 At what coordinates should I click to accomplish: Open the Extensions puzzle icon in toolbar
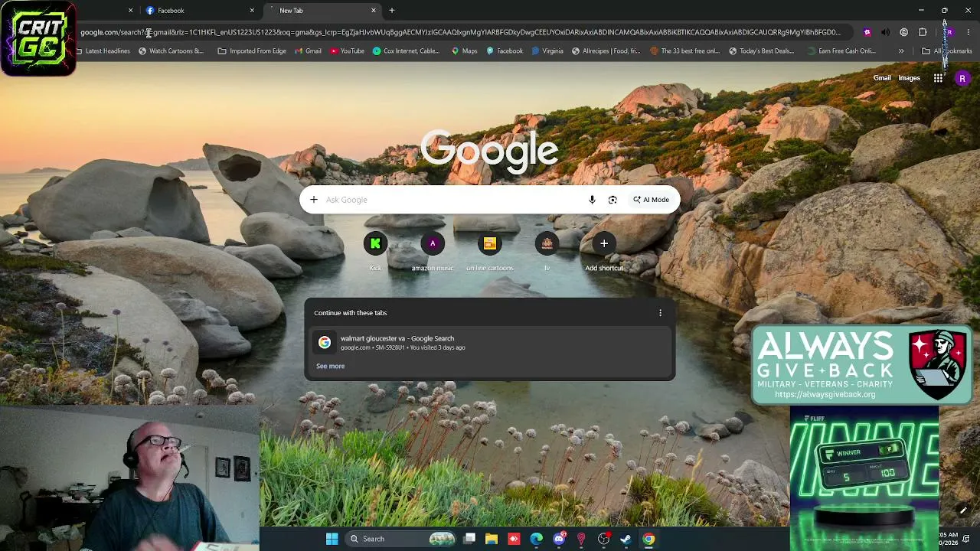923,32
